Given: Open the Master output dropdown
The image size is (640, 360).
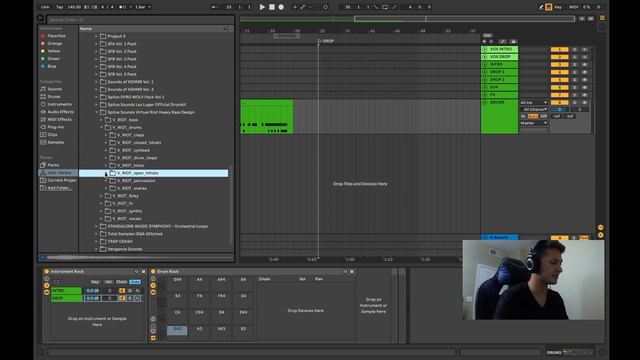Looking at the screenshot, I should coord(533,123).
